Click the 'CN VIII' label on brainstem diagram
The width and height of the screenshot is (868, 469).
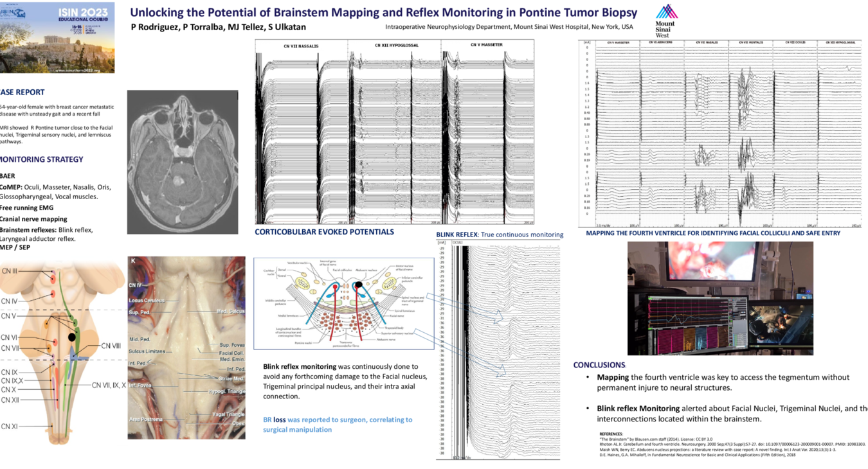click(111, 346)
